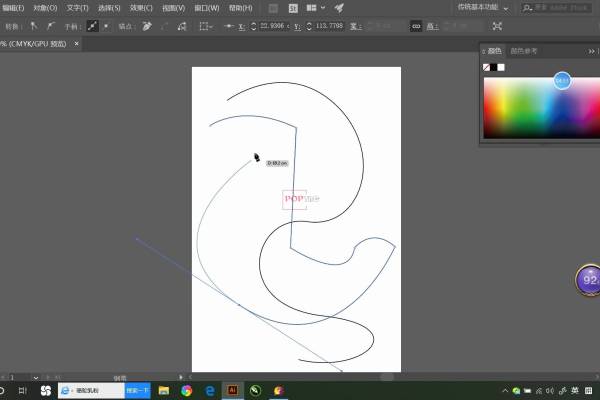Click the Adobe Illustrator taskbar icon
This screenshot has height=400, width=600.
click(x=233, y=390)
